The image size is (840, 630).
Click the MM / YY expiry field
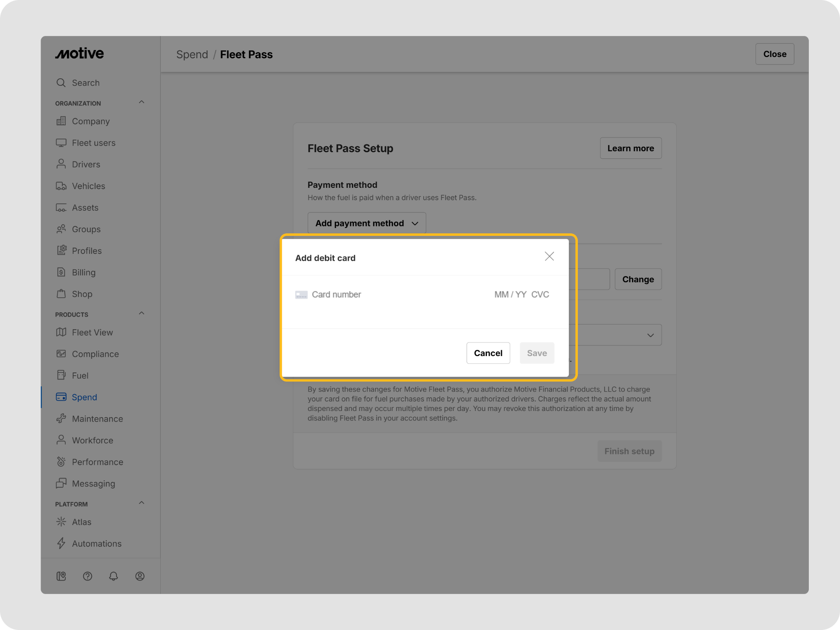point(510,294)
